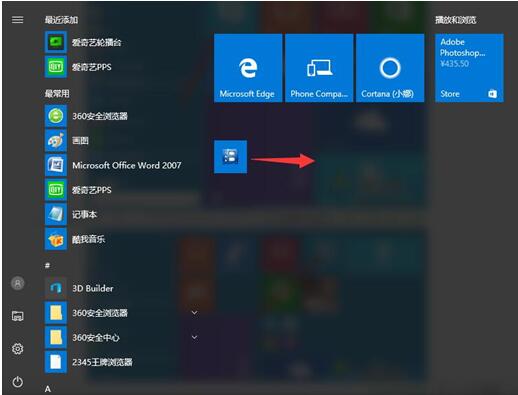Screen dimensions: 518x395
Task: Expand the 360安全浏览器 folder chevron
Action: pyautogui.click(x=195, y=313)
